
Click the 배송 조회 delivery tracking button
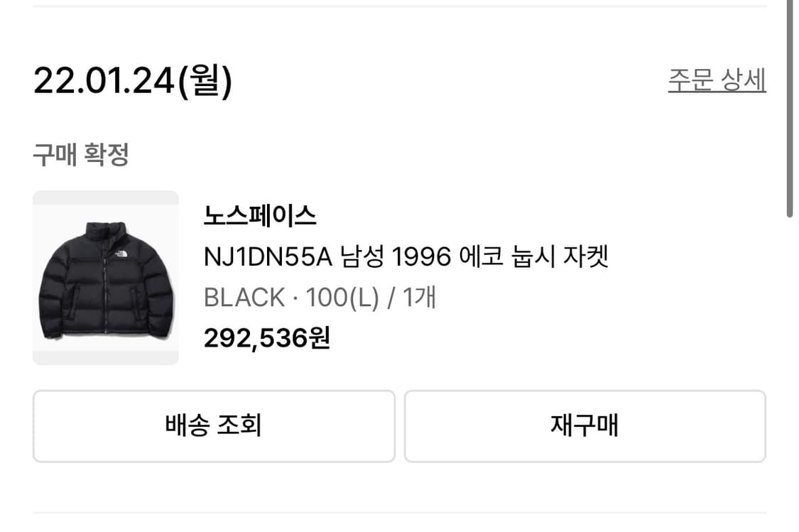(212, 425)
